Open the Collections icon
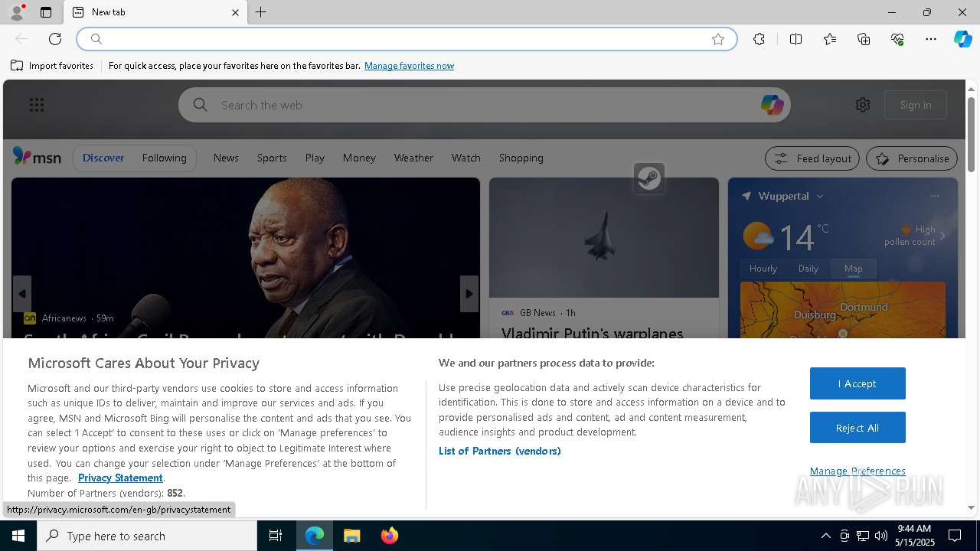 [x=864, y=39]
